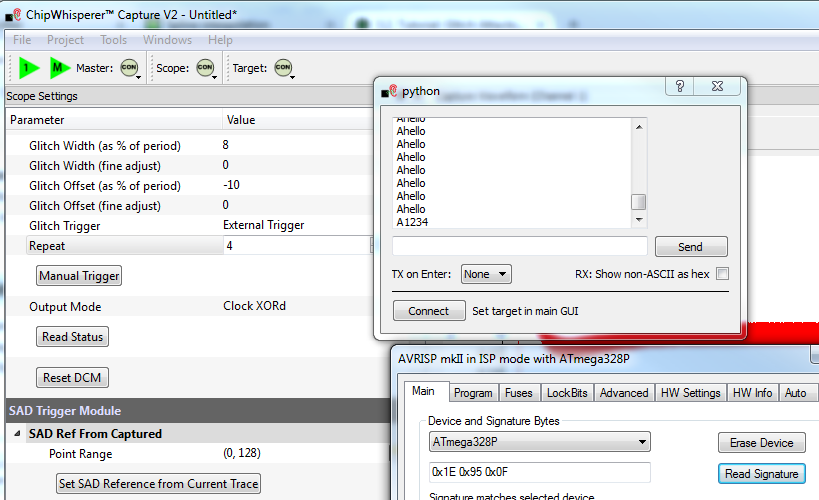Click the Reset DCM button
This screenshot has height=500, width=819.
(72, 378)
